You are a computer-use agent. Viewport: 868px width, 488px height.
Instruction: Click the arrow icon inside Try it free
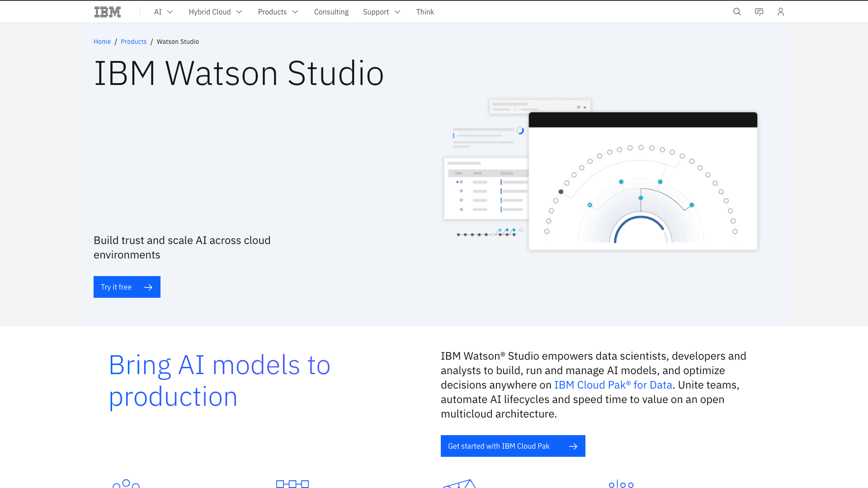coord(148,287)
